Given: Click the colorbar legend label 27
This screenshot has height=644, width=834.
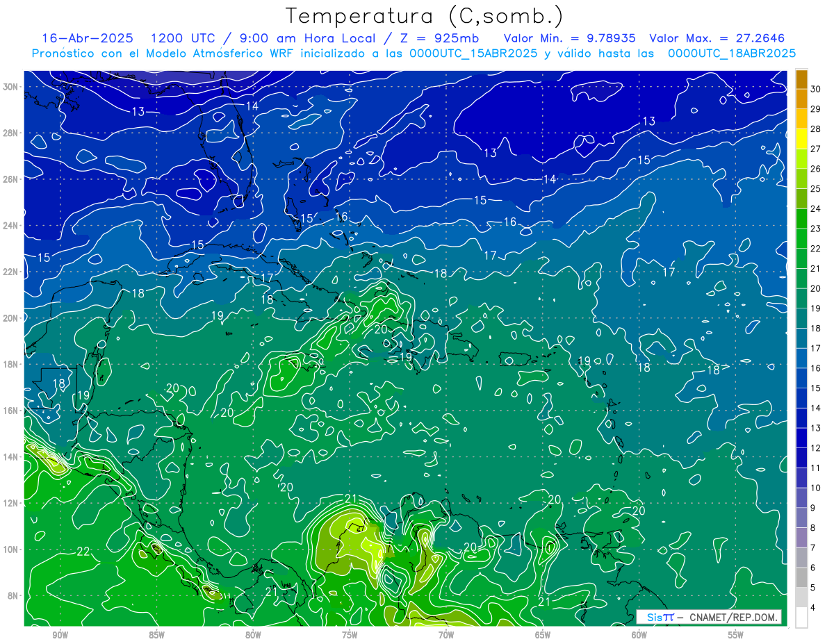Looking at the screenshot, I should [x=816, y=149].
